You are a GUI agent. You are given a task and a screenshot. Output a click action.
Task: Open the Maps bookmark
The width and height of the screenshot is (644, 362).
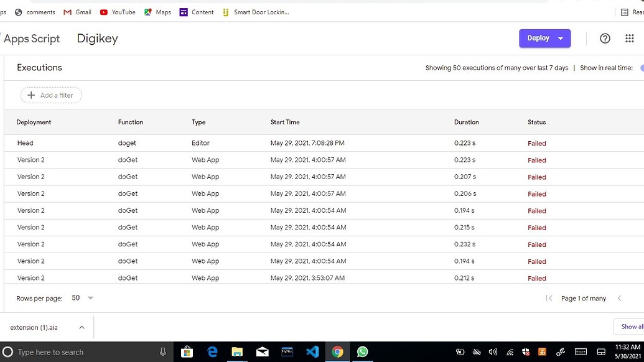click(x=157, y=12)
